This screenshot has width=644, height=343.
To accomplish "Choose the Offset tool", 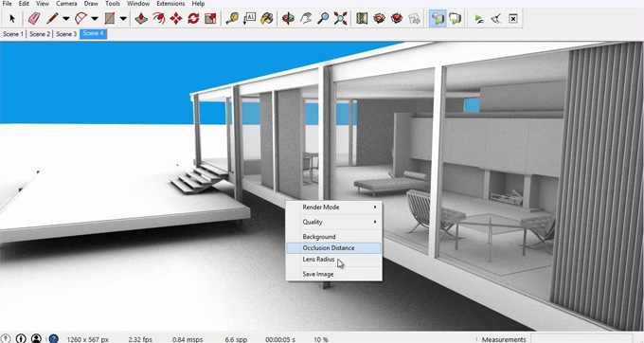I will [x=158, y=19].
